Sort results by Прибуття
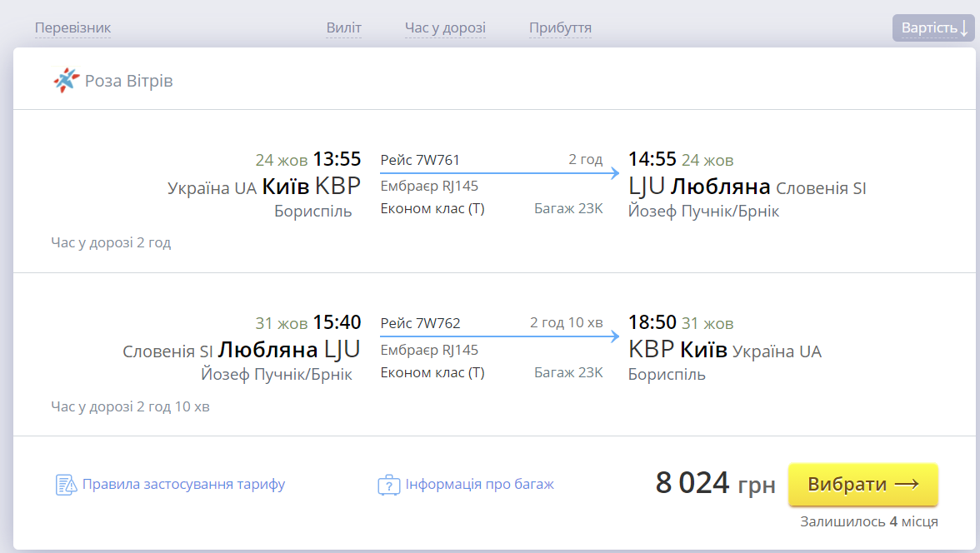Image resolution: width=980 pixels, height=553 pixels. (x=560, y=28)
